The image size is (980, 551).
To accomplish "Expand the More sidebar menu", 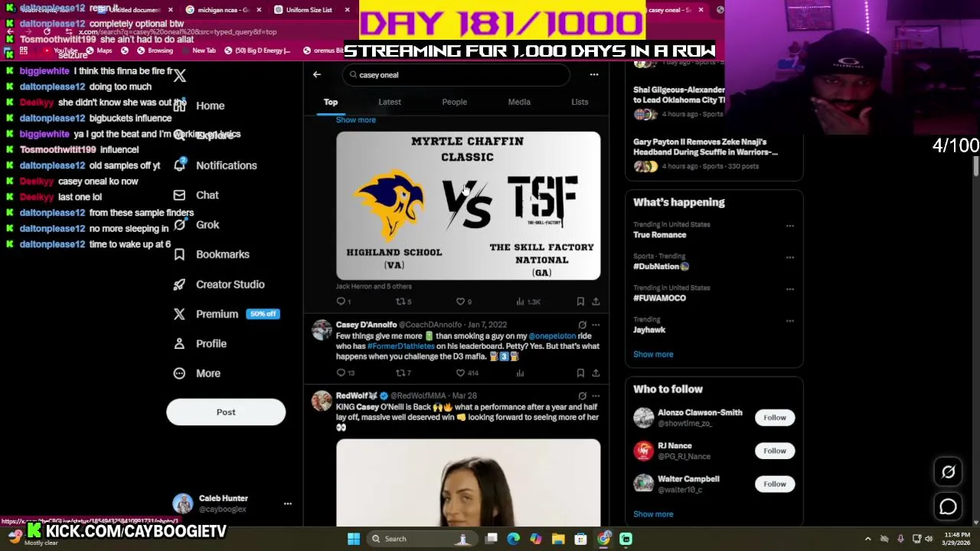I will (196, 373).
